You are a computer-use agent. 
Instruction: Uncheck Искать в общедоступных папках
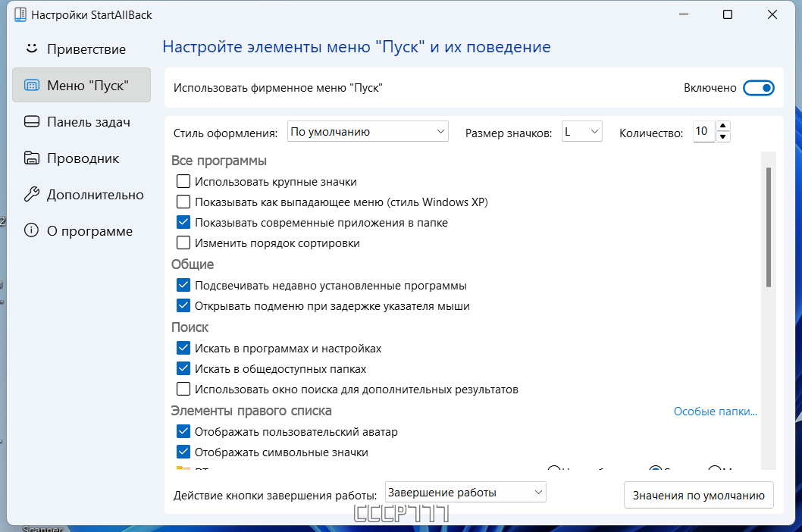pyautogui.click(x=183, y=368)
